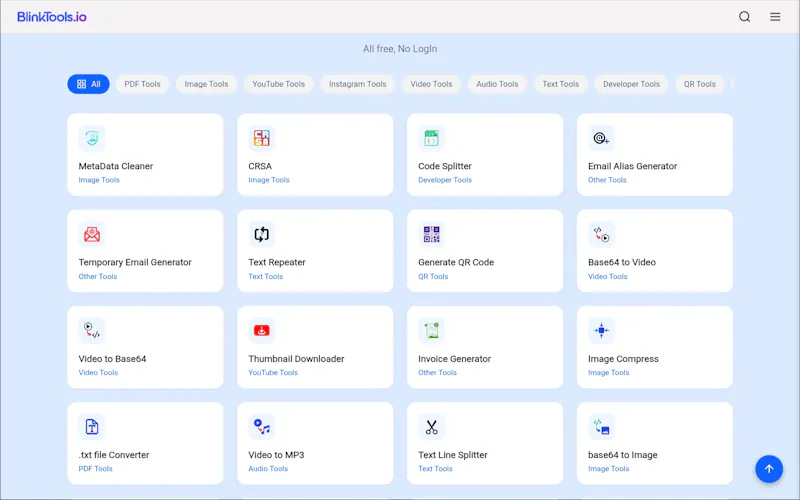Click the CRSA colorful icon
Image resolution: width=800 pixels, height=500 pixels.
pyautogui.click(x=262, y=138)
